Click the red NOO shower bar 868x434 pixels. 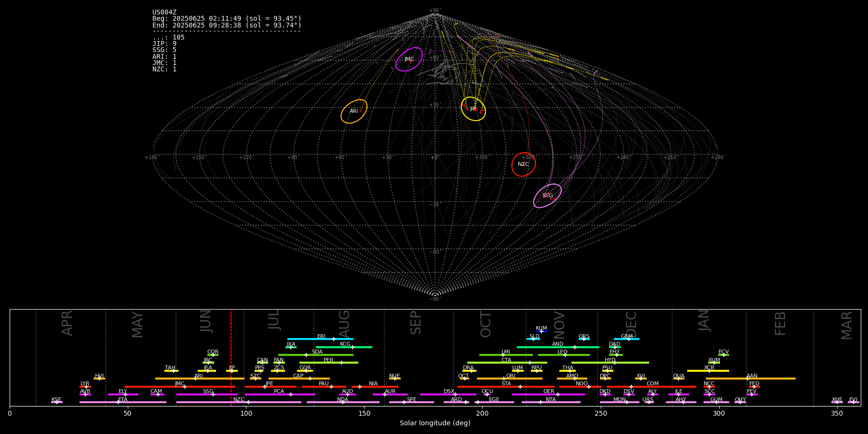(x=581, y=387)
